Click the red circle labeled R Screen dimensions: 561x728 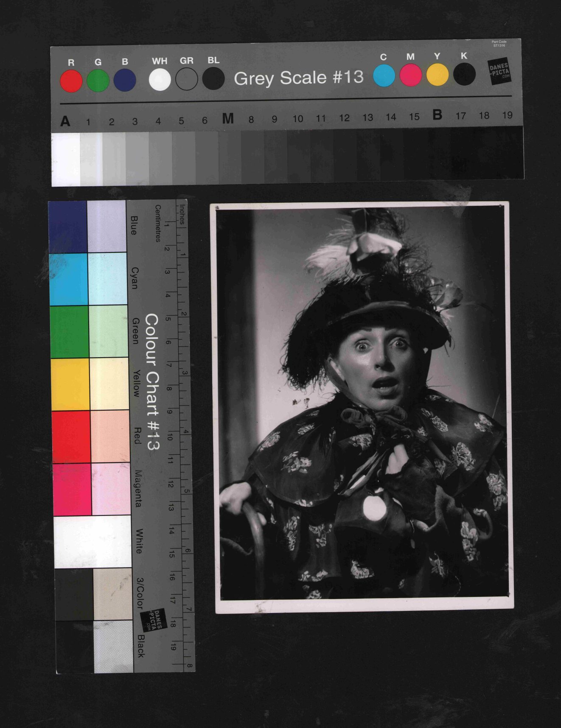71,81
